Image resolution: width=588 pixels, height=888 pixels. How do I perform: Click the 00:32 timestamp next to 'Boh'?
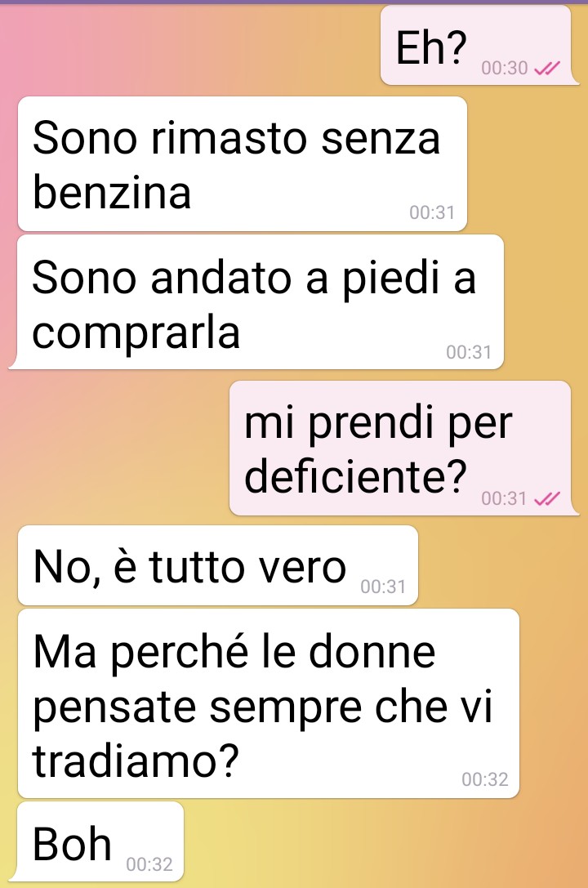pos(149,863)
